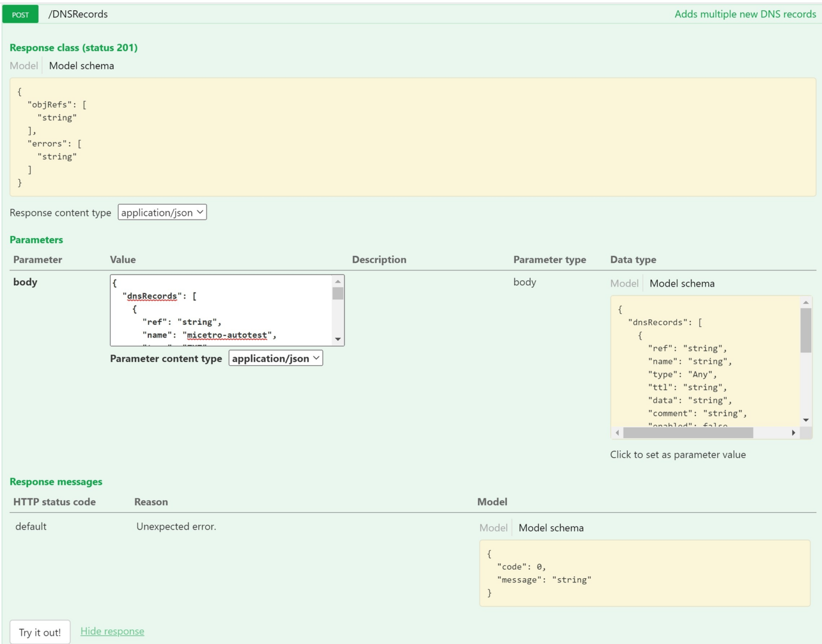
Task: Click the Hide response link
Action: pos(111,631)
